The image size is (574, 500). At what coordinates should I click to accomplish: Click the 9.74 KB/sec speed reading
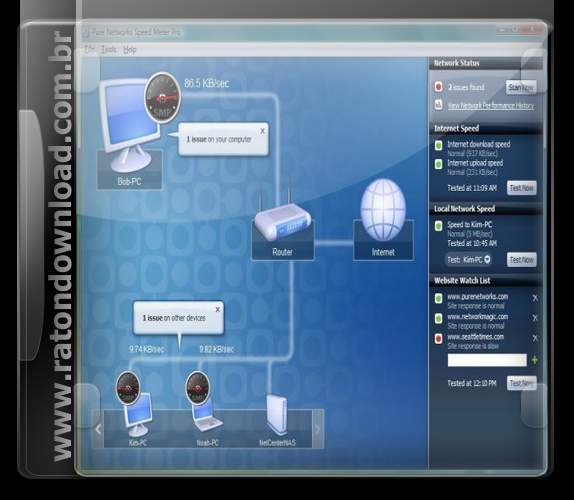pyautogui.click(x=146, y=349)
